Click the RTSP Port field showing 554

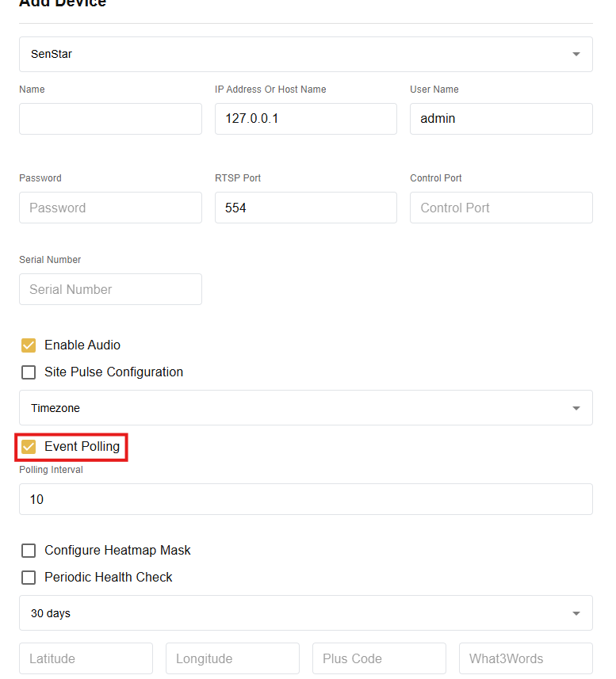click(305, 208)
